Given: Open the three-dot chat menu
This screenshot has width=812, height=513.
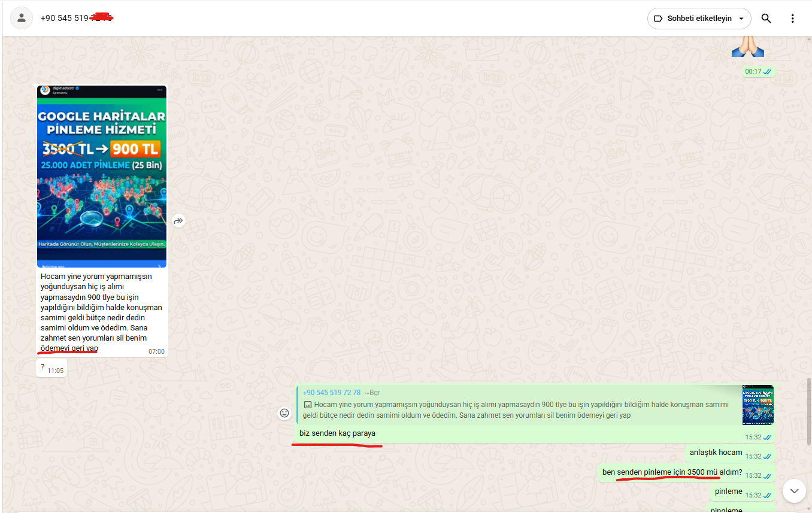Looking at the screenshot, I should (793, 19).
